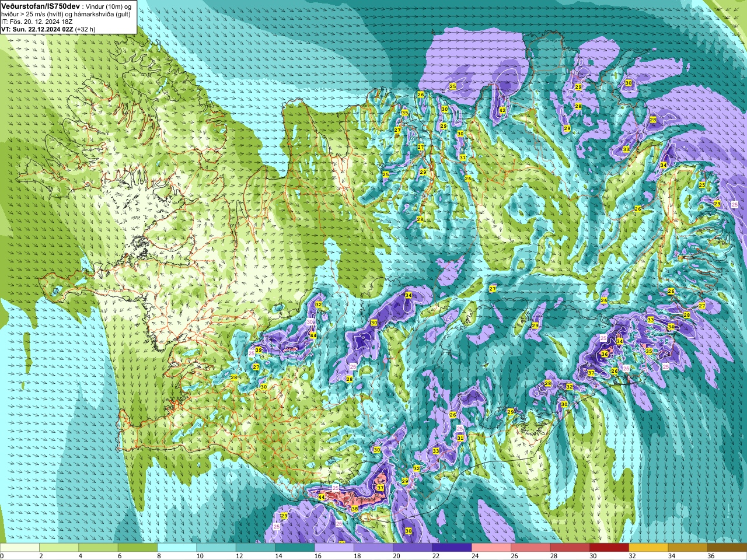The height and width of the screenshot is (560, 747).
Task: Click the 12–14 m/s teal legend swatch
Action: click(x=256, y=548)
